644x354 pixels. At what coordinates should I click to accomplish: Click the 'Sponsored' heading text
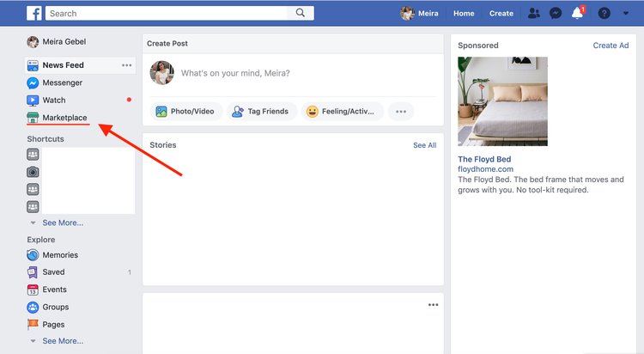click(478, 46)
